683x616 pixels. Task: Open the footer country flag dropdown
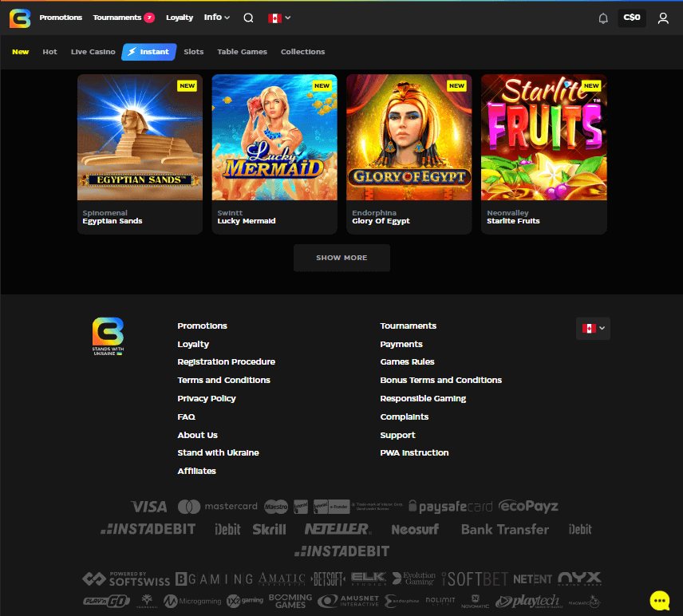click(x=593, y=329)
